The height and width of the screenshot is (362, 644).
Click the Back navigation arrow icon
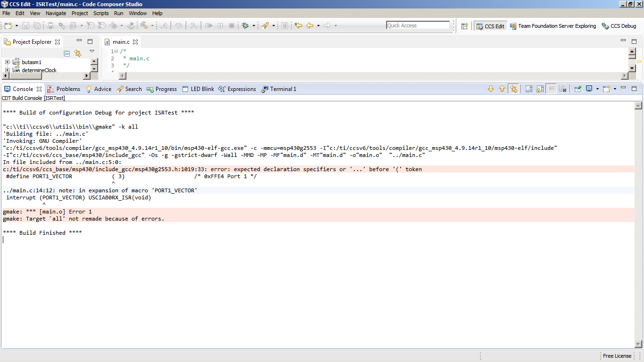pos(310,25)
